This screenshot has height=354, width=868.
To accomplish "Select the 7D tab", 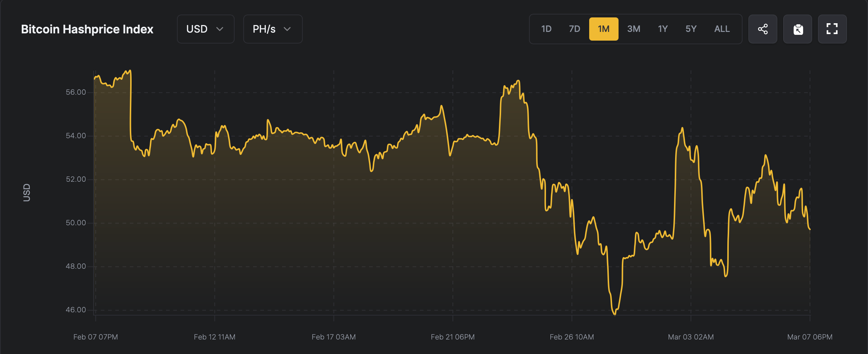I will pyautogui.click(x=575, y=29).
